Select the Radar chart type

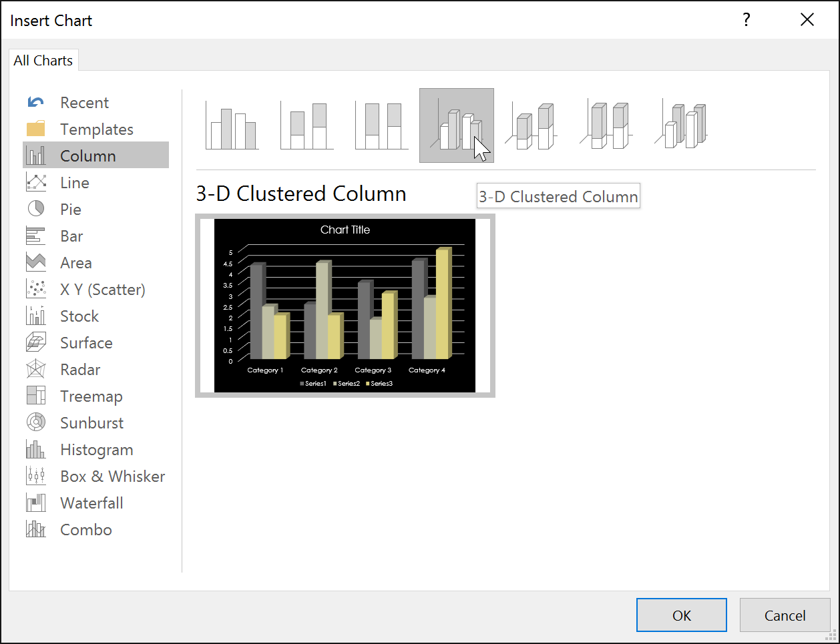click(x=79, y=369)
